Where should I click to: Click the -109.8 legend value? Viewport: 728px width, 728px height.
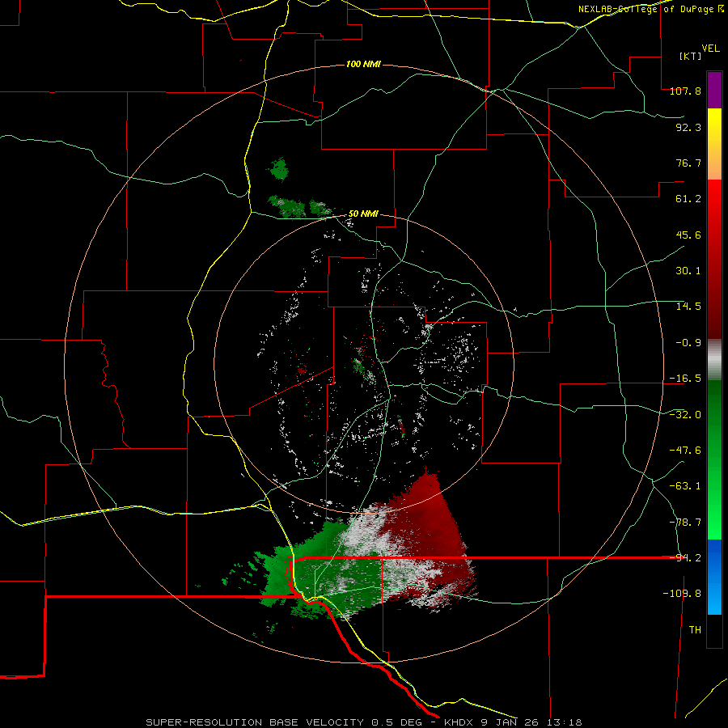click(682, 594)
